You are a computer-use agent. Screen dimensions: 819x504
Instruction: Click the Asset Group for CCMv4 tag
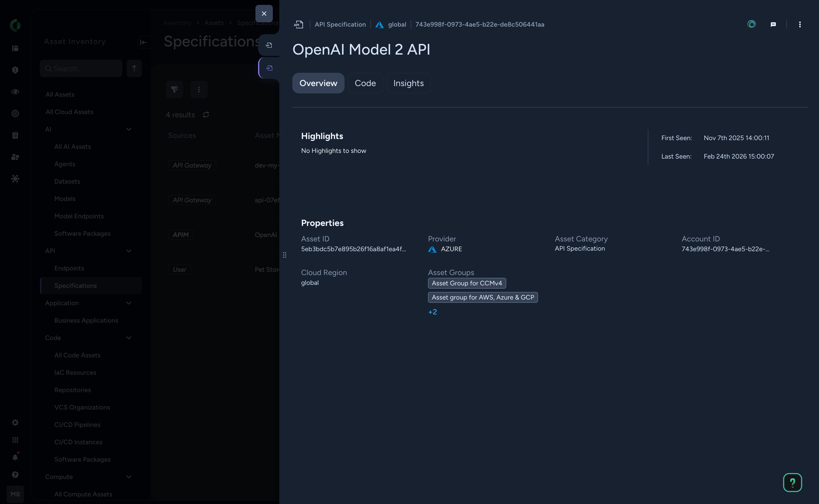pyautogui.click(x=467, y=283)
